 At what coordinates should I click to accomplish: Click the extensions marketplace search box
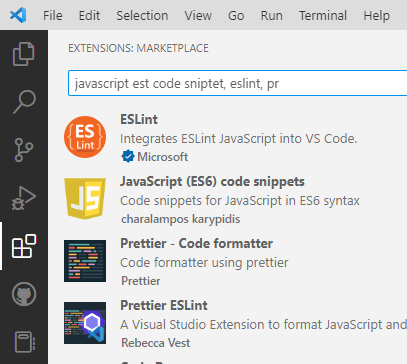coord(237,83)
